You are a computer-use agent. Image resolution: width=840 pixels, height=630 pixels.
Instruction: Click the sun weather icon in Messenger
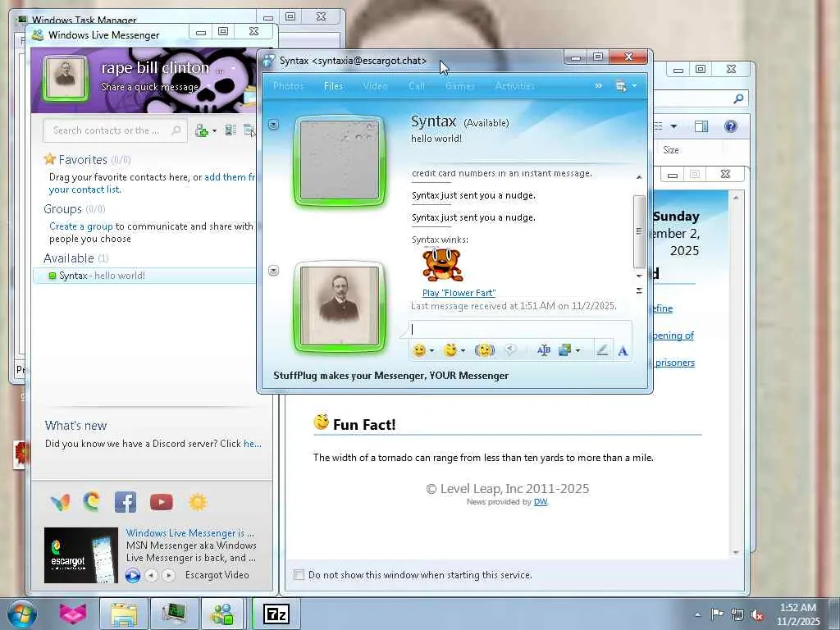[x=198, y=502]
